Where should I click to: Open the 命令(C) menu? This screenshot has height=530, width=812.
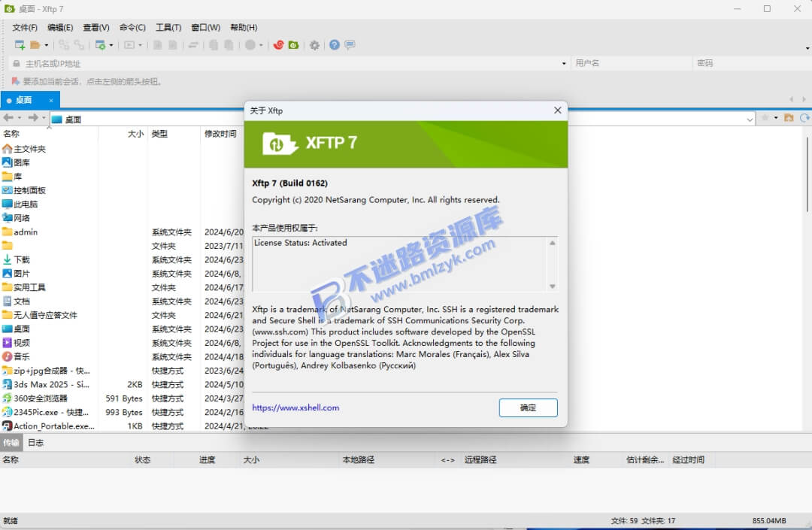(x=132, y=27)
